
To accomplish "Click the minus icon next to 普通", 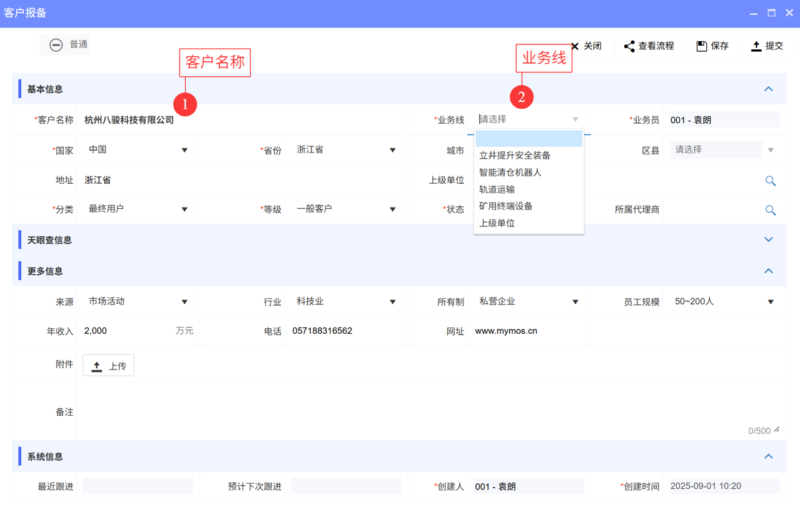I will [56, 44].
